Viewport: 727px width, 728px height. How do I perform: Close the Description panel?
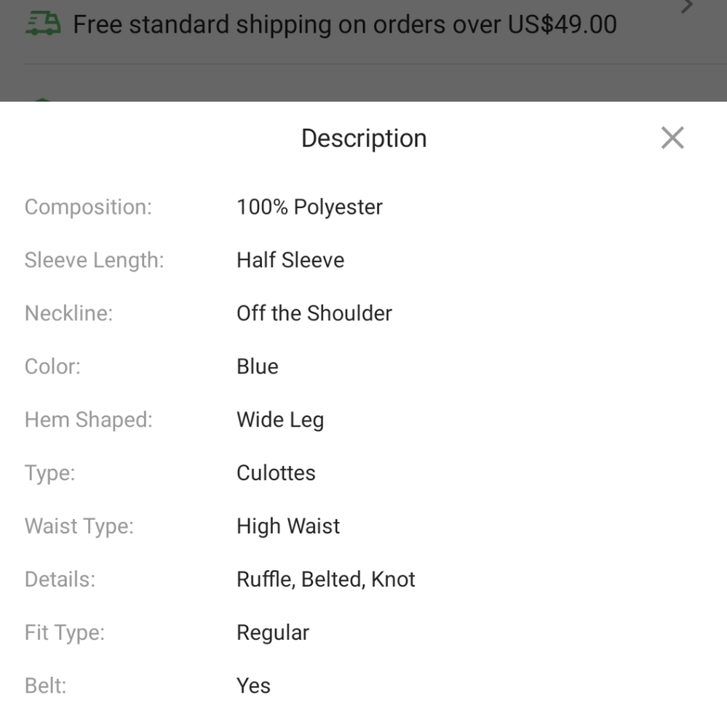672,138
